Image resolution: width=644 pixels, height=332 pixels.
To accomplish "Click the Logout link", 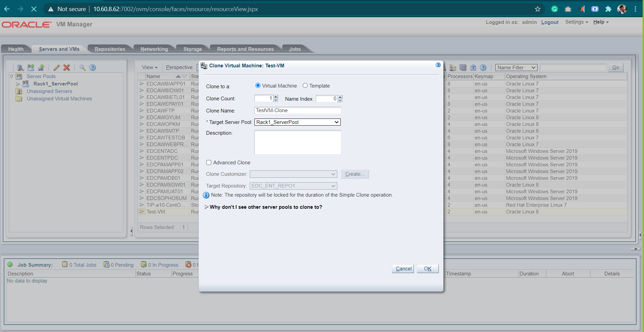I will tap(550, 22).
